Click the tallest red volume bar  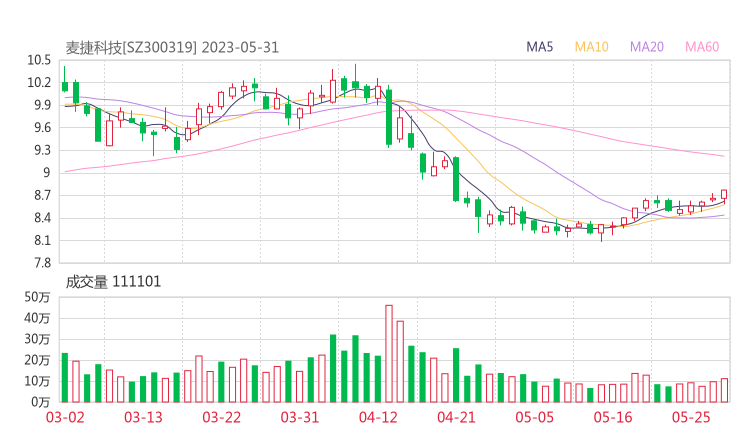(x=389, y=354)
